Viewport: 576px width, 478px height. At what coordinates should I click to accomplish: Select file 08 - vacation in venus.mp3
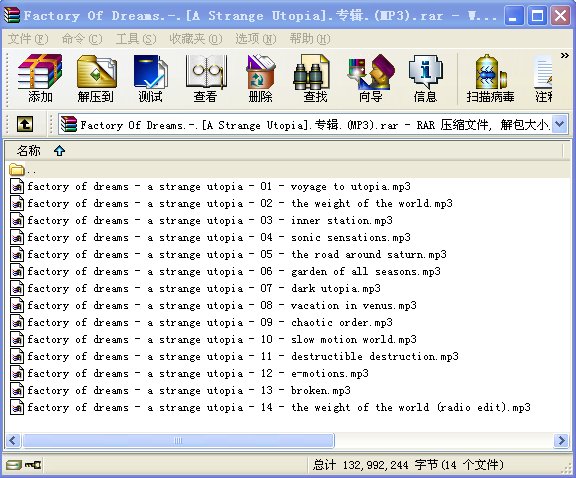(x=213, y=305)
